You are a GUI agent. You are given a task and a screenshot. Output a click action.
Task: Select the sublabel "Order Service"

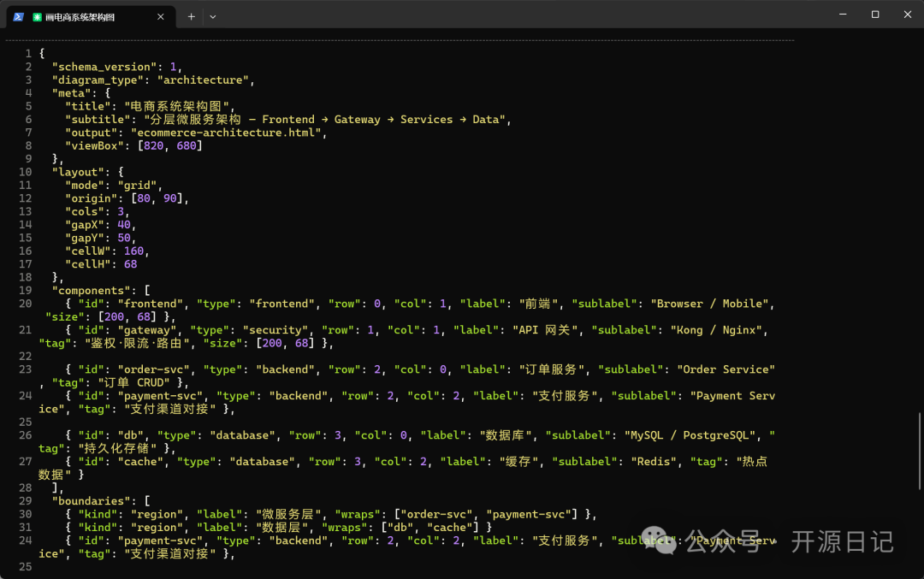pyautogui.click(x=726, y=369)
